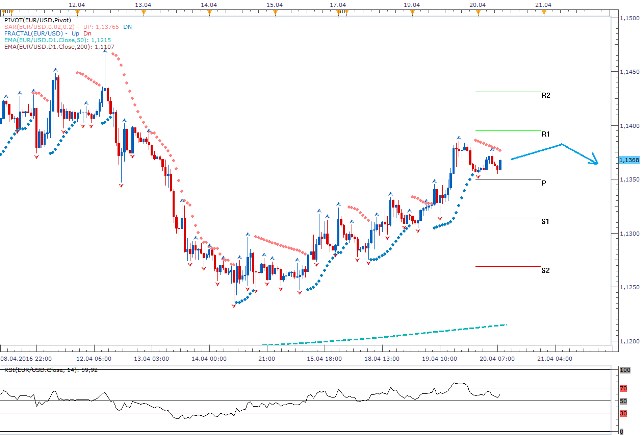Viewport: 644px width, 435px height.
Task: Click the R2 resistance level label
Action: 546,96
